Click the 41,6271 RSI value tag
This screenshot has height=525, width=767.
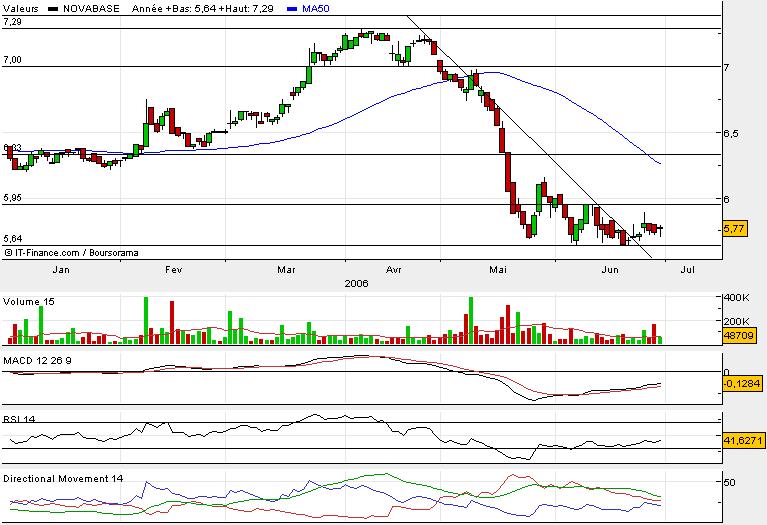coord(743,440)
